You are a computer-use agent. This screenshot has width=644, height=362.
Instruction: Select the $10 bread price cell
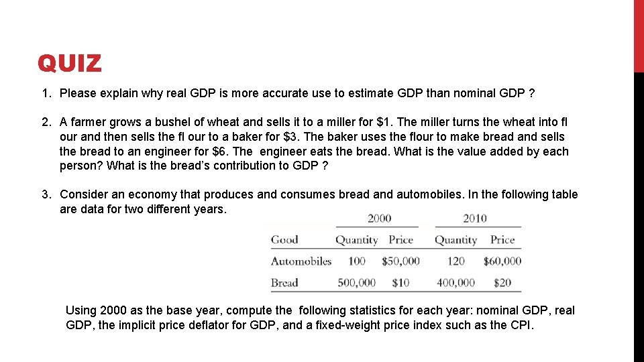point(400,283)
